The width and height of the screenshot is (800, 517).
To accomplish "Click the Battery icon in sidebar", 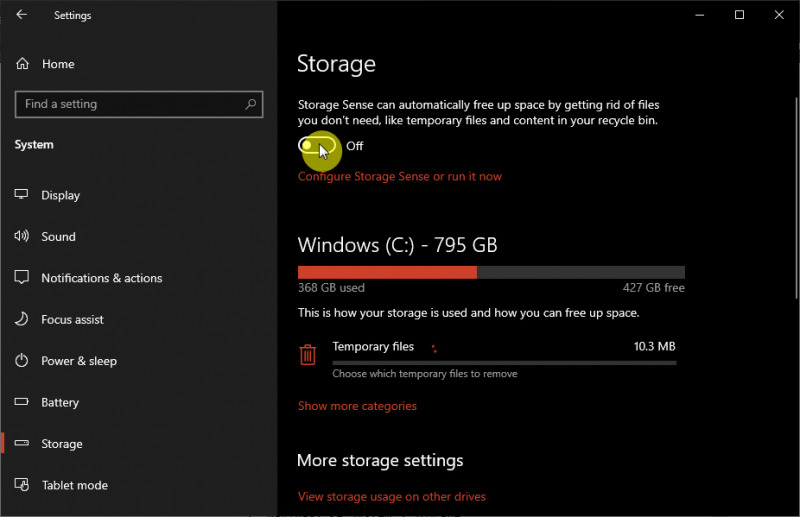I will [22, 402].
